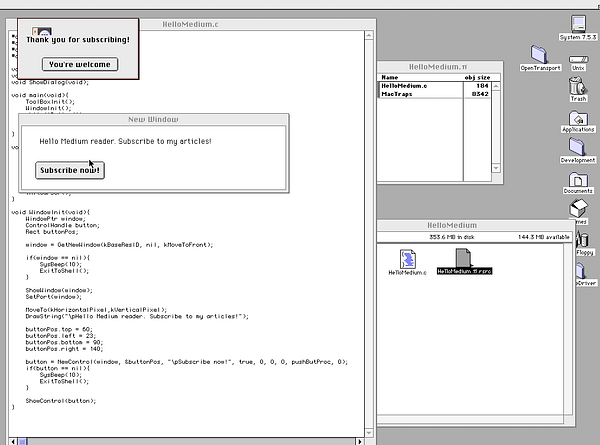The width and height of the screenshot is (600, 445).
Task: Click the HelloMedium.c editor title bar
Action: [x=191, y=24]
